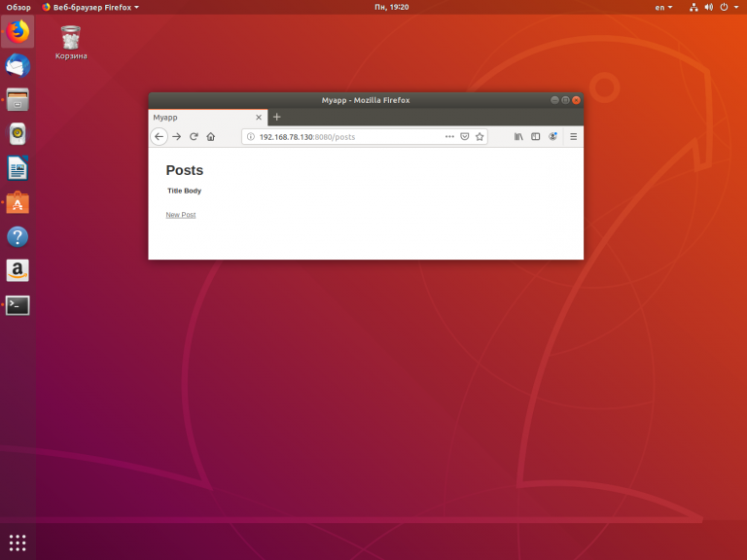Click the volume icon in top bar
Viewport: 747px width, 560px height.
tap(709, 7)
